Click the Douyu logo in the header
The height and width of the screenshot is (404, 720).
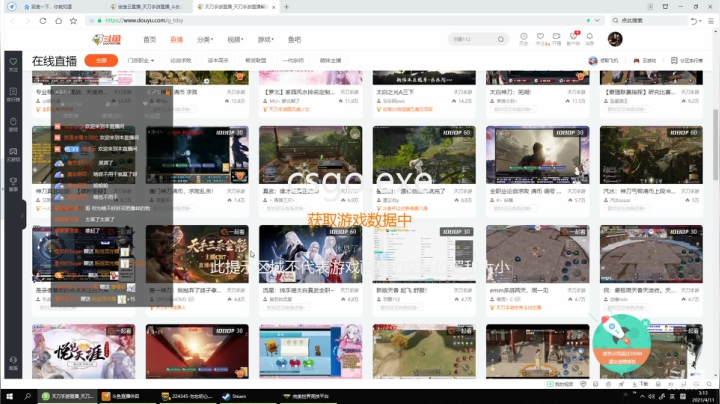107,39
